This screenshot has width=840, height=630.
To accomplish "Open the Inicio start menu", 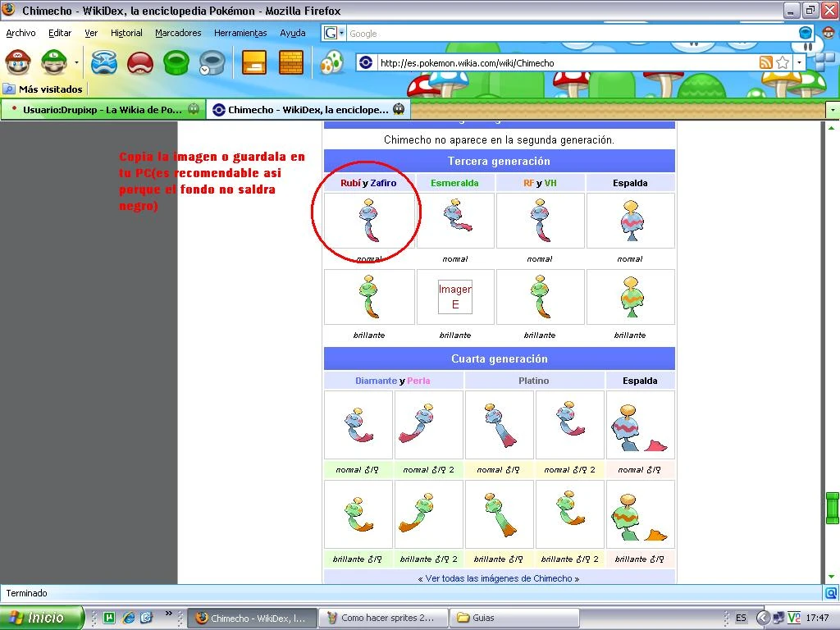I will click(42, 618).
